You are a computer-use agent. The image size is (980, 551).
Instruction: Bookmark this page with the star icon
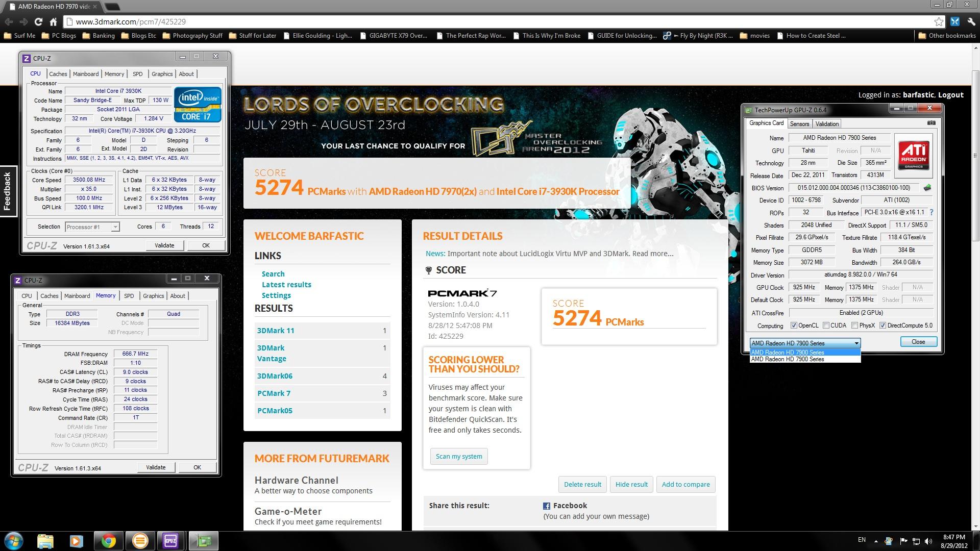coord(939,21)
